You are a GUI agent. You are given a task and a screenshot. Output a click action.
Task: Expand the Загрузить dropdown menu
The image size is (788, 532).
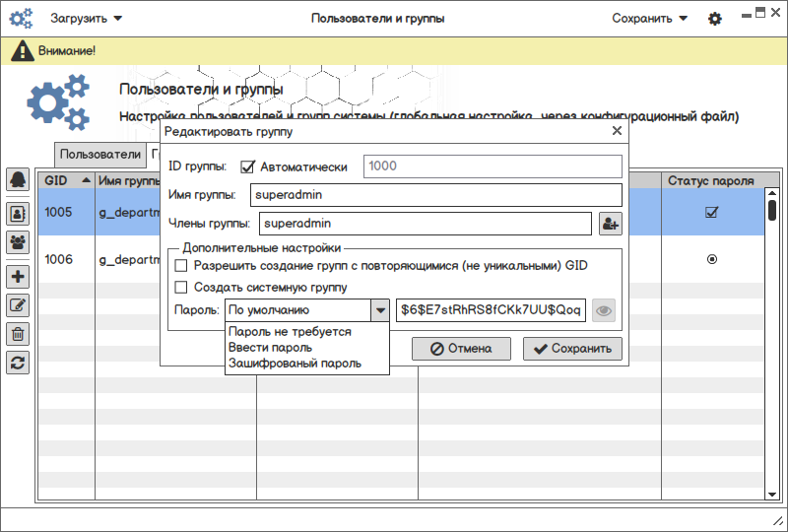pos(87,19)
